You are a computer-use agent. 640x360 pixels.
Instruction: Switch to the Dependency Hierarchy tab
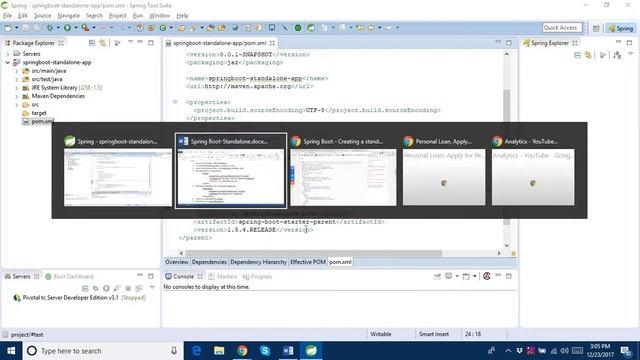click(258, 262)
